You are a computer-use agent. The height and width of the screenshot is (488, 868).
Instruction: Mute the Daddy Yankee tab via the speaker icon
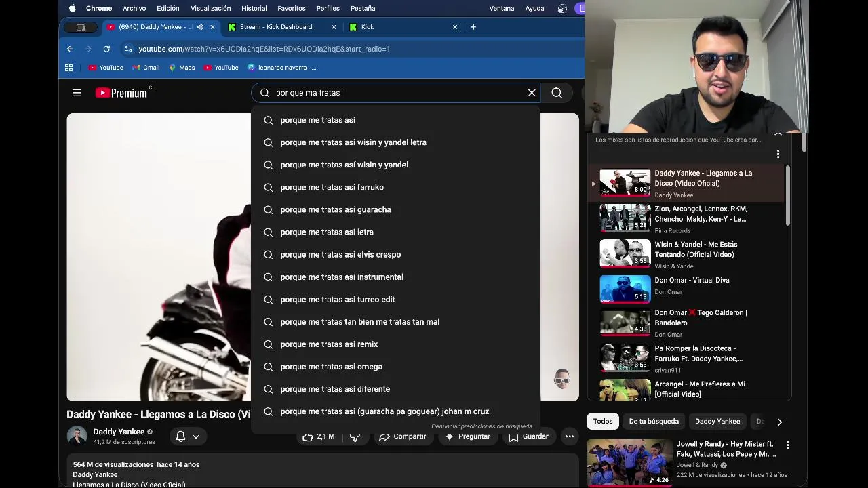(x=200, y=27)
